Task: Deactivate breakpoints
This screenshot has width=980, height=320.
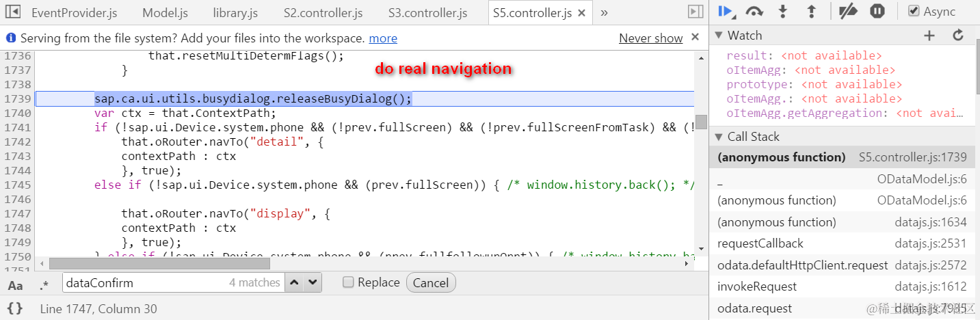Action: coord(848,11)
